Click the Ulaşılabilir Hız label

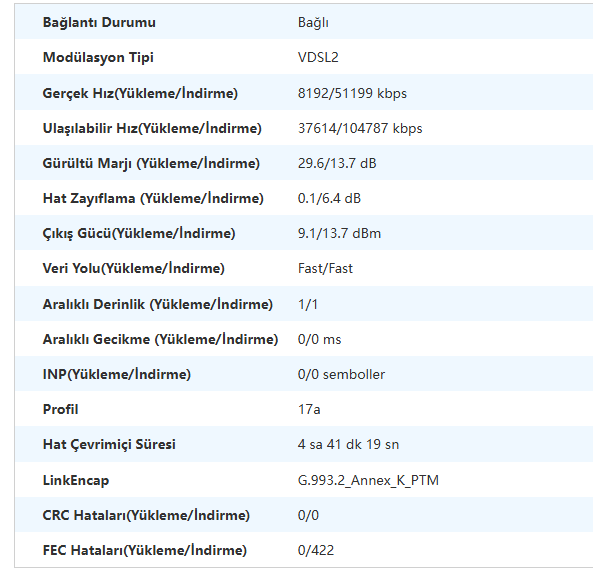coord(152,128)
